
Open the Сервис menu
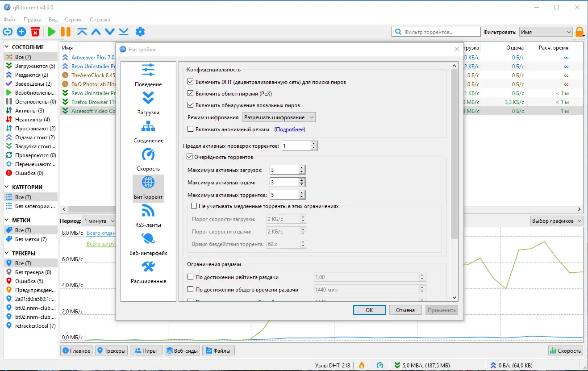click(73, 19)
